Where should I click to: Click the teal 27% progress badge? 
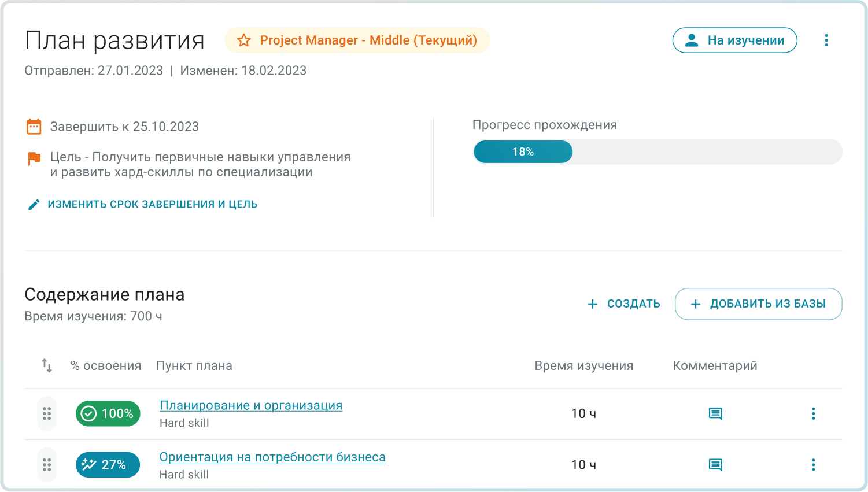[x=108, y=464]
